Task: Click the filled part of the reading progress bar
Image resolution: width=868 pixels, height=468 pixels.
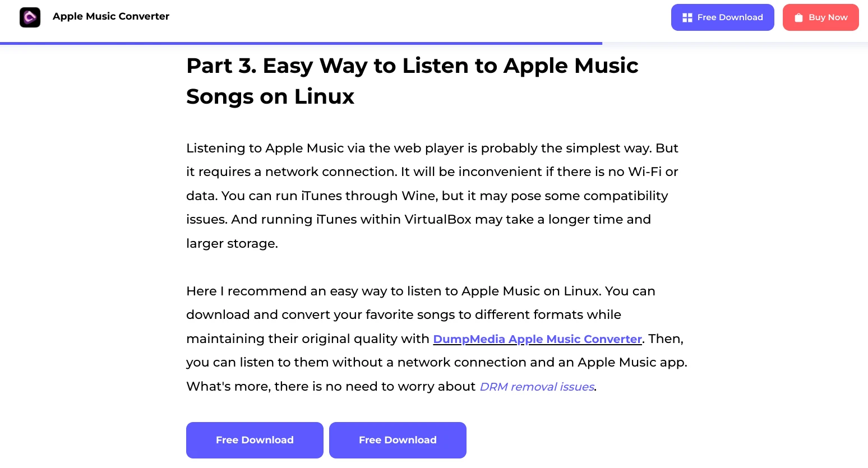Action: pyautogui.click(x=301, y=43)
